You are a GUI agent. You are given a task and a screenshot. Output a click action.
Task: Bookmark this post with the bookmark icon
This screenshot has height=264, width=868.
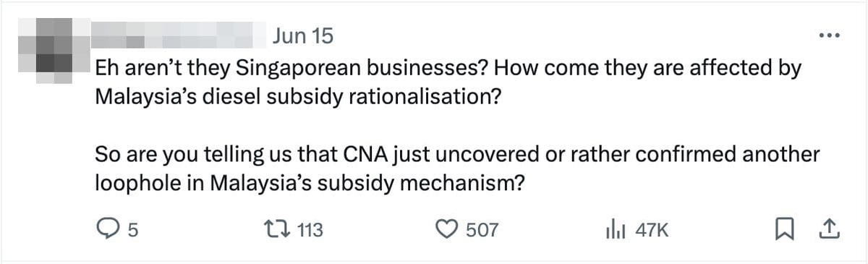tap(783, 230)
